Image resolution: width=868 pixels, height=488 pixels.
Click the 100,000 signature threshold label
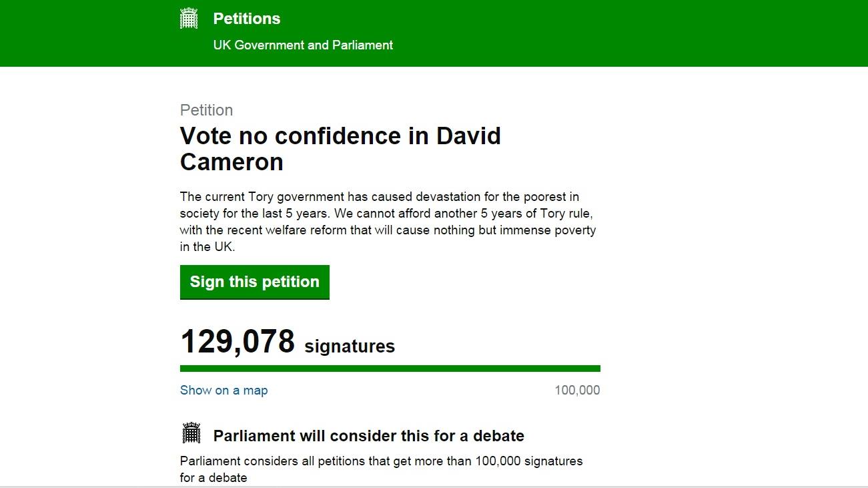click(577, 391)
